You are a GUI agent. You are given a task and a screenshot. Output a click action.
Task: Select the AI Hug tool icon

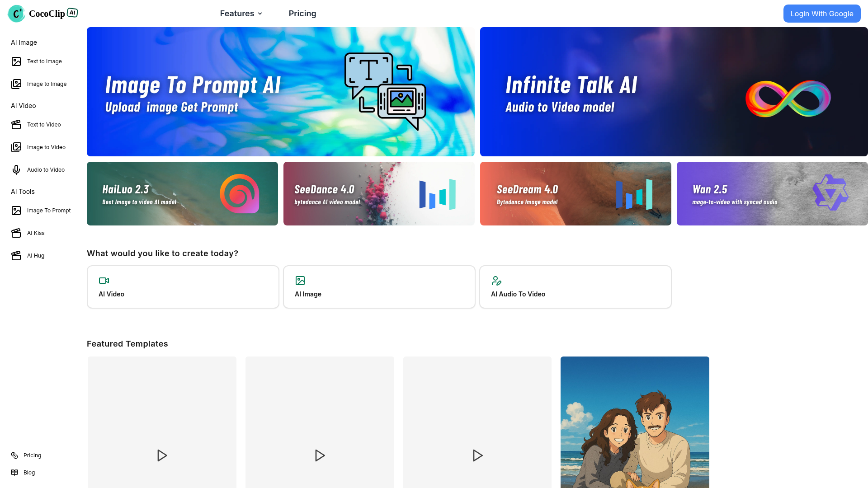[x=16, y=256]
